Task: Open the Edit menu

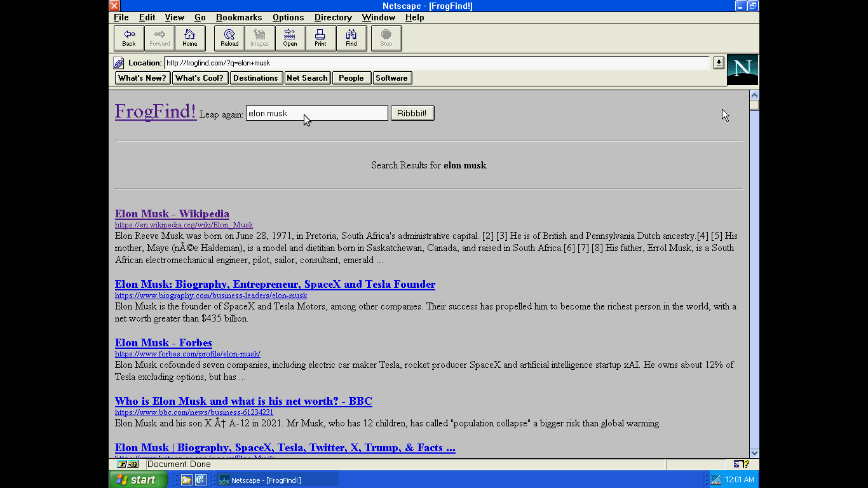Action: [x=147, y=18]
